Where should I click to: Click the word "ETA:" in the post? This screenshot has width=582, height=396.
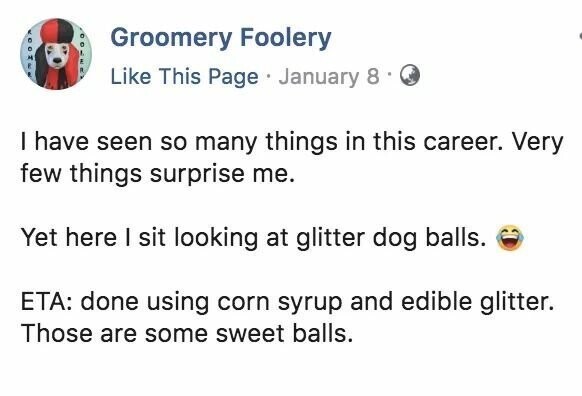(47, 301)
